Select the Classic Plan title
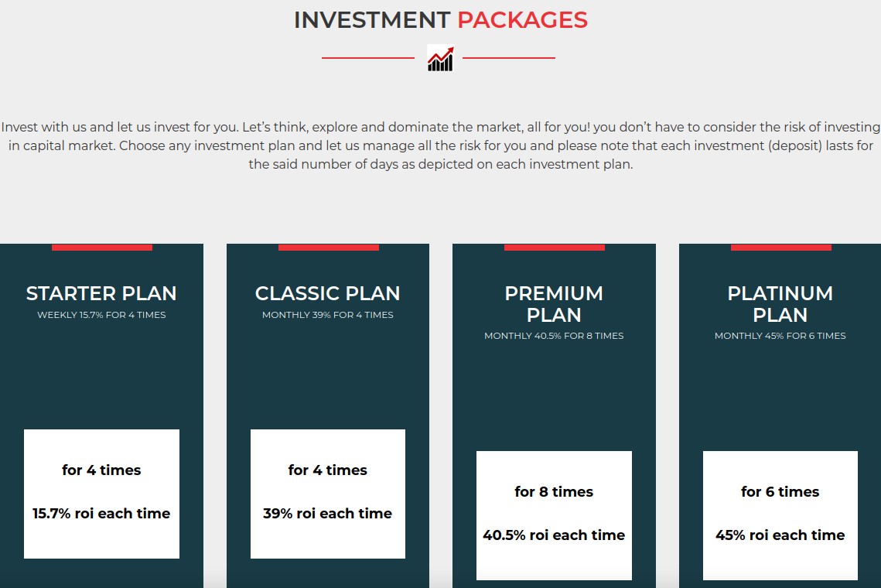 click(327, 294)
